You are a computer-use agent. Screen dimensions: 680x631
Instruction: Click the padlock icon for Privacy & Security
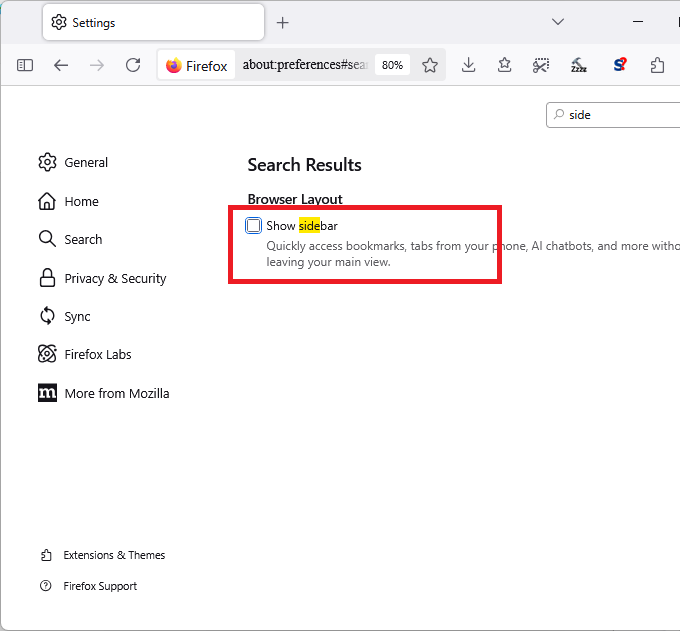pyautogui.click(x=47, y=278)
